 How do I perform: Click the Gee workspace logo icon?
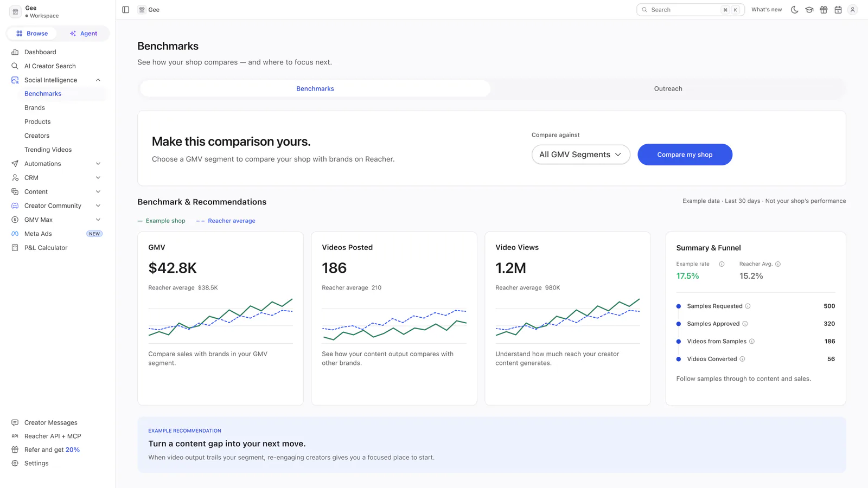tap(15, 11)
